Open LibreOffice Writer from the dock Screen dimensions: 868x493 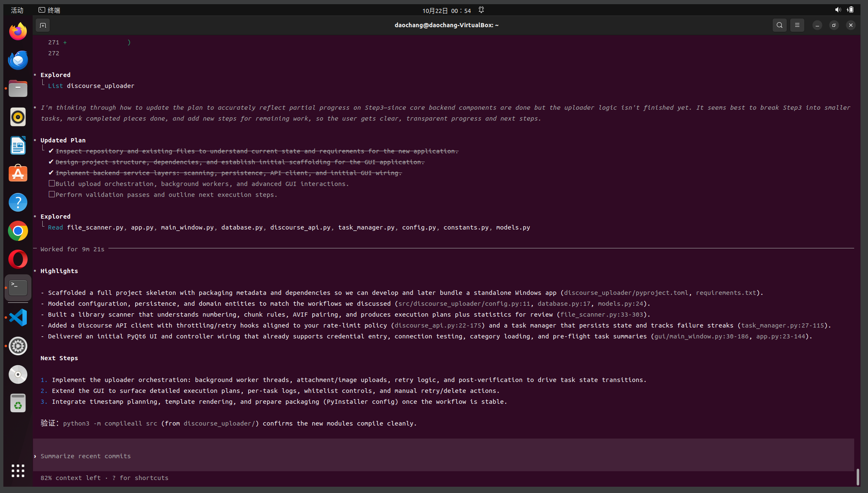pyautogui.click(x=18, y=145)
